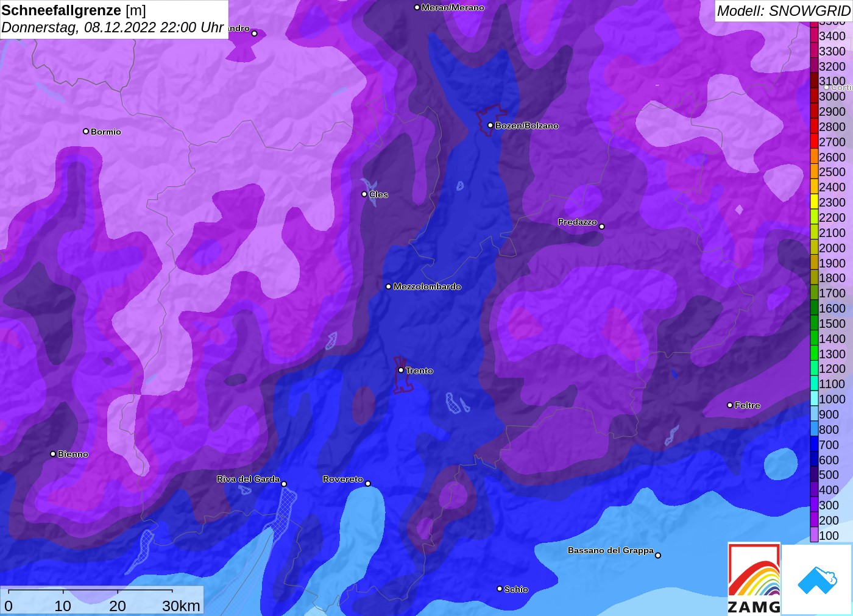This screenshot has height=616, width=853.
Task: Click the 600 dark blue legend swatch
Action: (814, 460)
